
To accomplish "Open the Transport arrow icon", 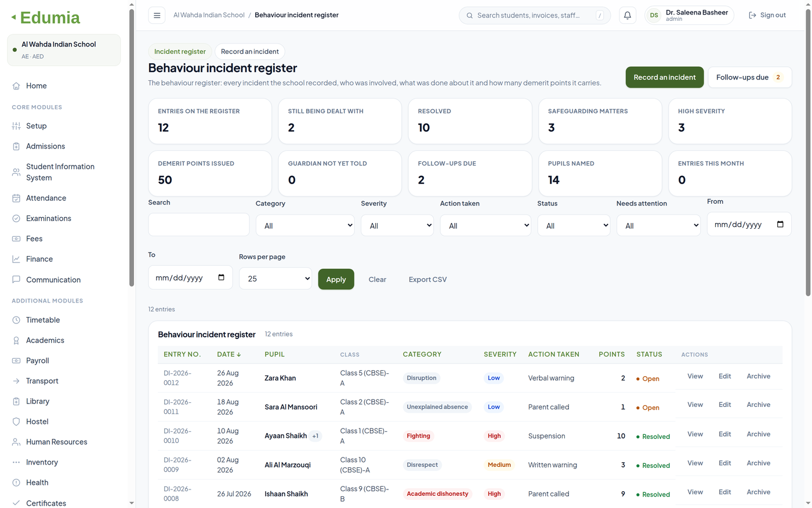I will coord(16,381).
